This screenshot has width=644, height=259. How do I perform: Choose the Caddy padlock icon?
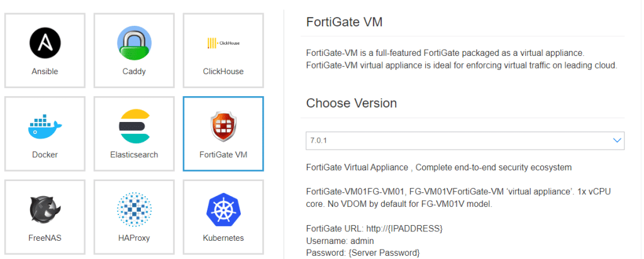click(x=134, y=43)
